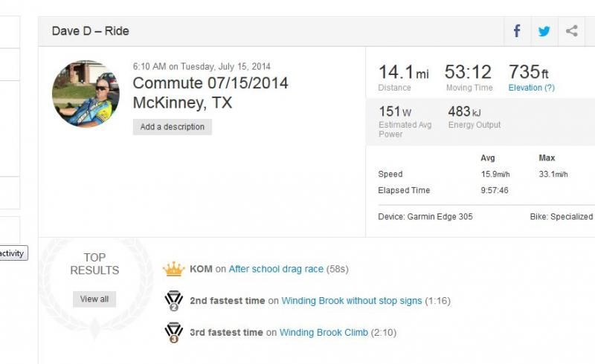Open View all top results
595x364 pixels.
pos(94,299)
